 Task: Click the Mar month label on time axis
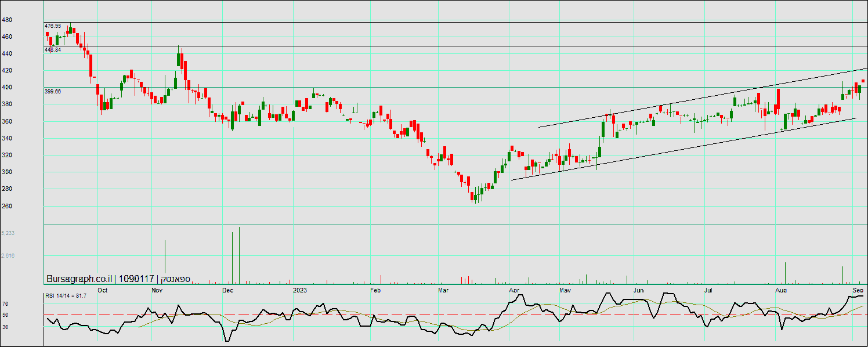coord(443,290)
